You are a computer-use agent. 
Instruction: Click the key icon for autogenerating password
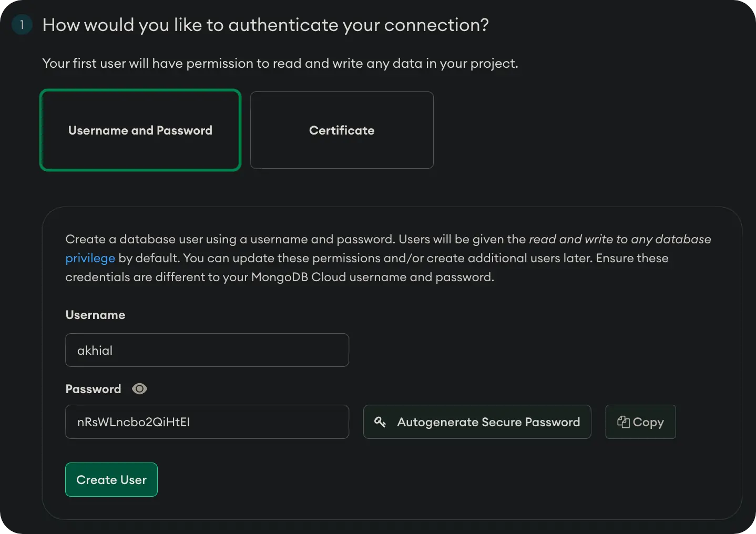(380, 422)
